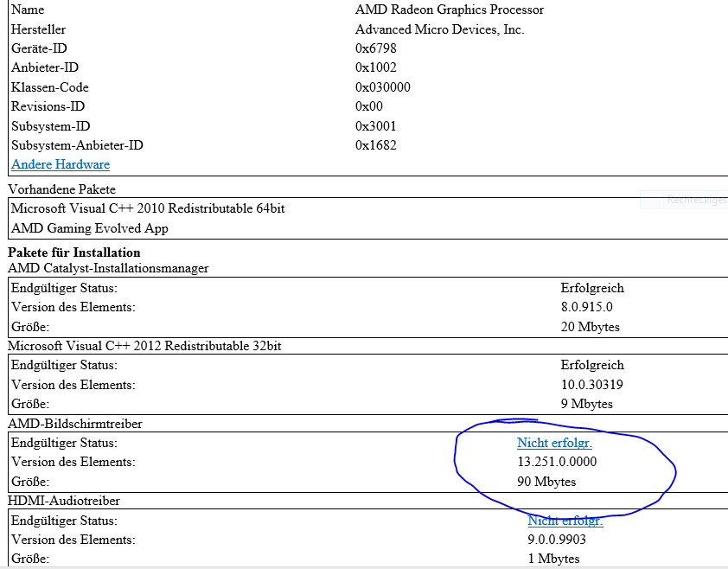This screenshot has height=569, width=728.
Task: Click the size value 90 Mbytes
Action: (x=546, y=481)
